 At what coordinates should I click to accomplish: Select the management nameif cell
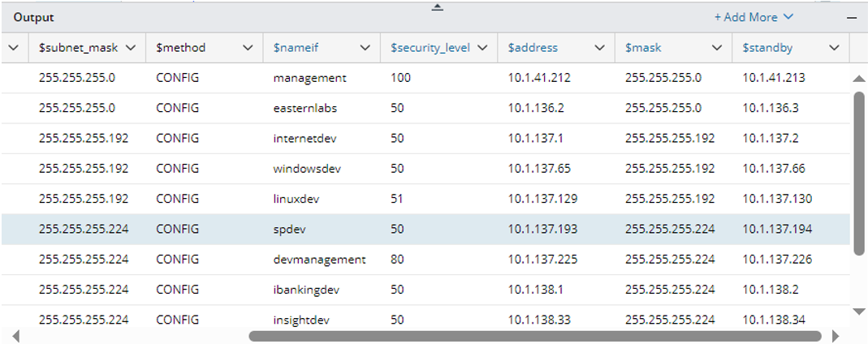[x=310, y=78]
